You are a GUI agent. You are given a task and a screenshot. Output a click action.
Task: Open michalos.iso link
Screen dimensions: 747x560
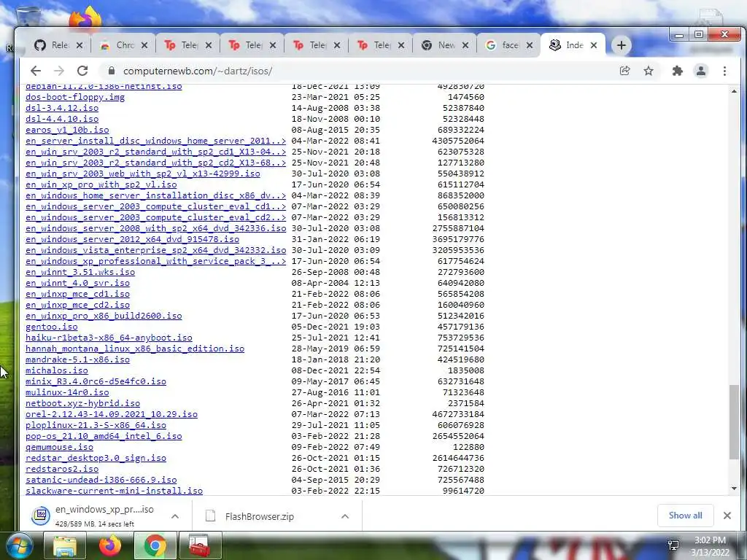57,370
